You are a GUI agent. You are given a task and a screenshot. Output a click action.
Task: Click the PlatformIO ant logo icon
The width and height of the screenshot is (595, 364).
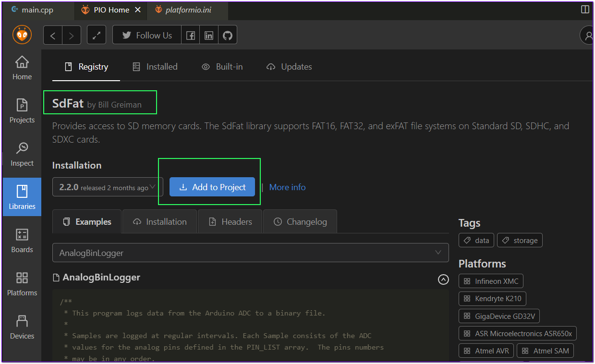coord(22,35)
